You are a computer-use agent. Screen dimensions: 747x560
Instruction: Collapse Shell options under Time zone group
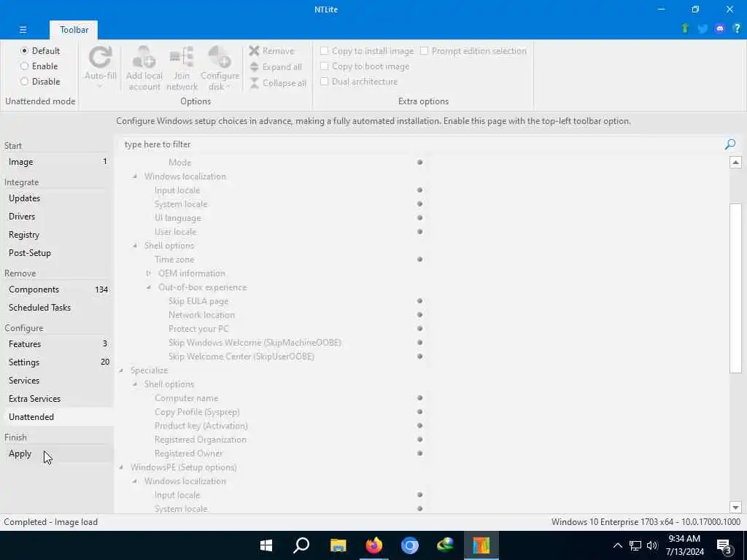point(135,246)
